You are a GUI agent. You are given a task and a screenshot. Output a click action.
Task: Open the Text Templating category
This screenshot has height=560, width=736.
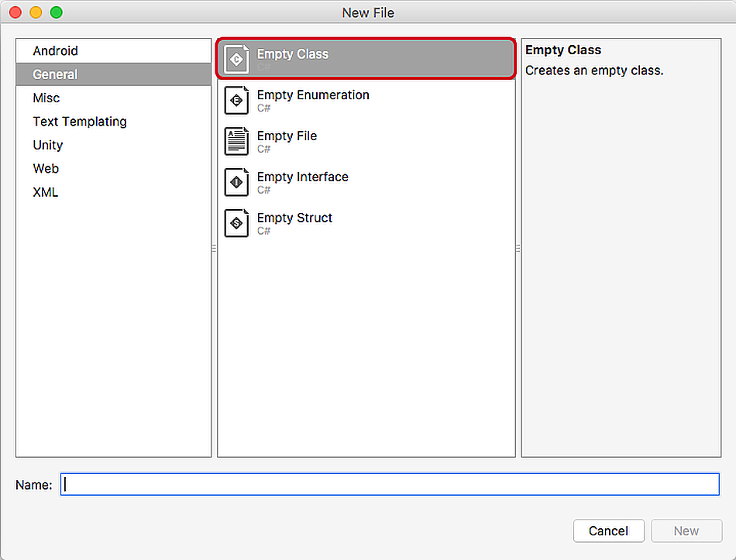click(x=80, y=122)
